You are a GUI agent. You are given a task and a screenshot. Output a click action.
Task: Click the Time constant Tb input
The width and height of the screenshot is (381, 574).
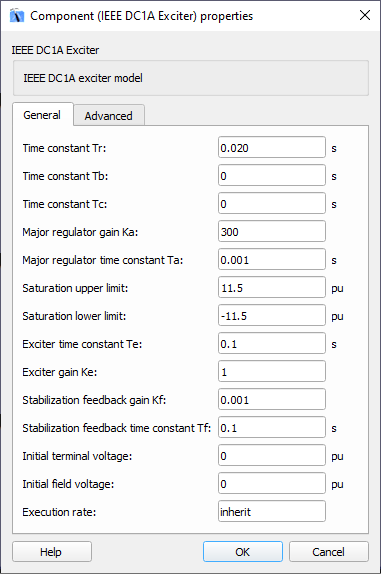[272, 175]
